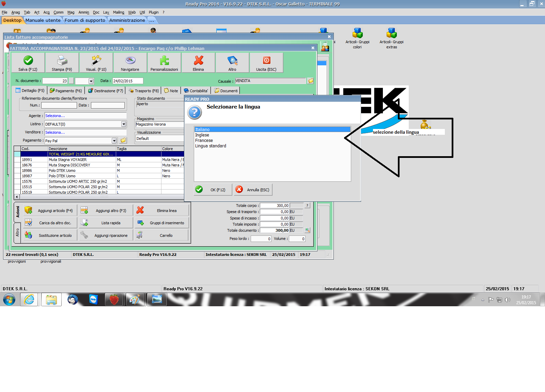This screenshot has height=392, width=545.
Task: Confirm language with OK (F12)
Action: [213, 190]
